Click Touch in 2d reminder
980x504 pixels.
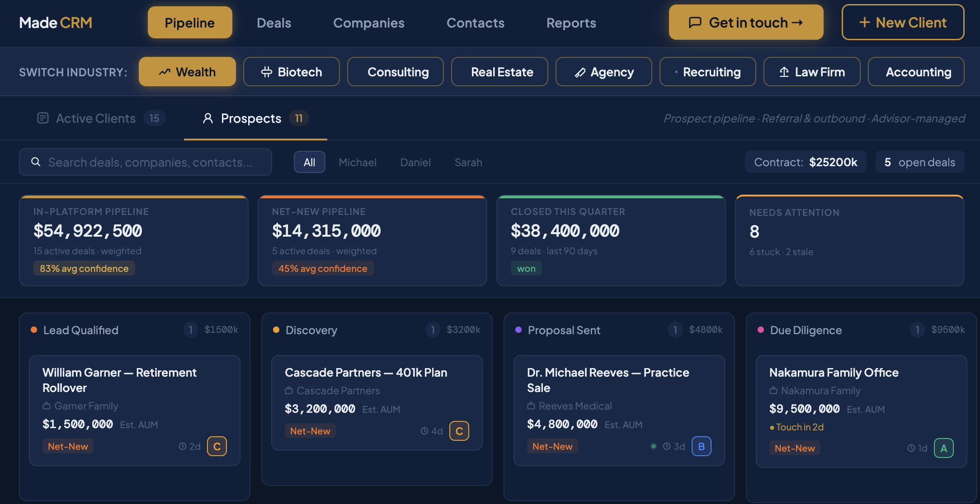click(796, 427)
